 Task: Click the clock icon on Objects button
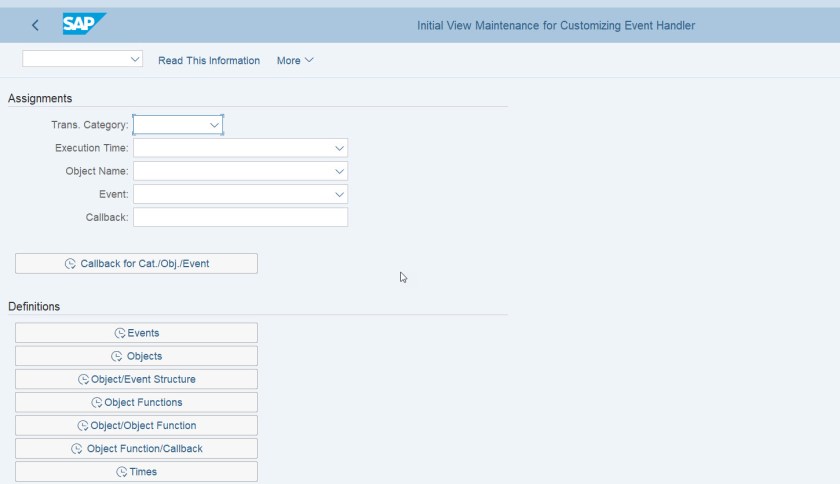(x=117, y=356)
